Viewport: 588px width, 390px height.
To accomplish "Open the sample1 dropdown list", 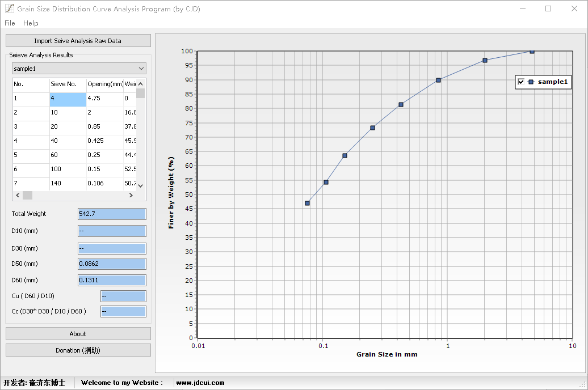I will 79,69.
